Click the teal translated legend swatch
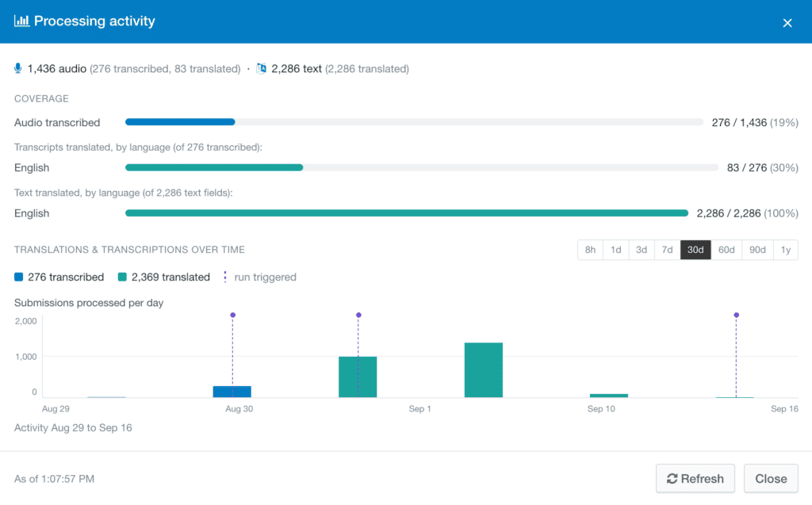 coord(122,277)
